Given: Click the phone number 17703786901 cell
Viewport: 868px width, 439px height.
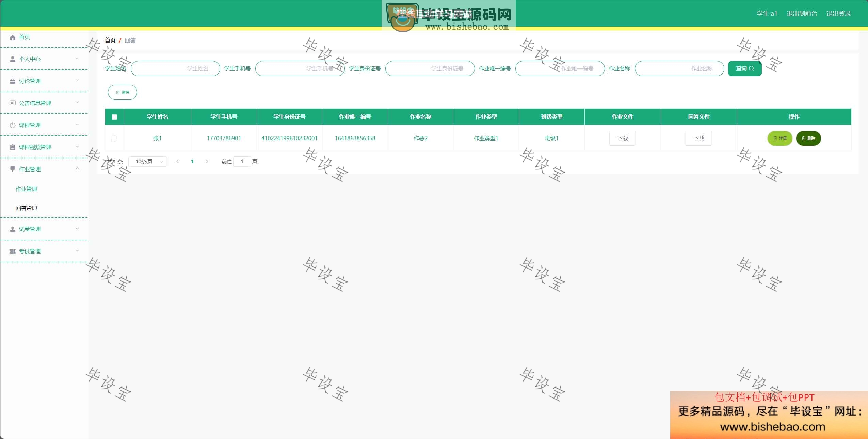Looking at the screenshot, I should click(x=224, y=138).
